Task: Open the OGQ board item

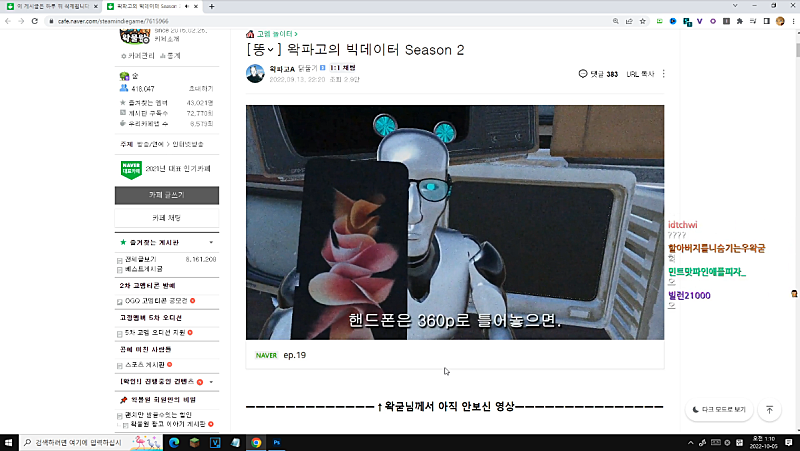Action: click(x=156, y=301)
